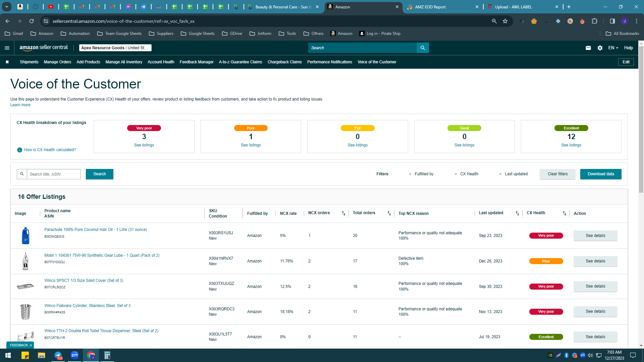Click See listings under Excellent

(x=571, y=145)
